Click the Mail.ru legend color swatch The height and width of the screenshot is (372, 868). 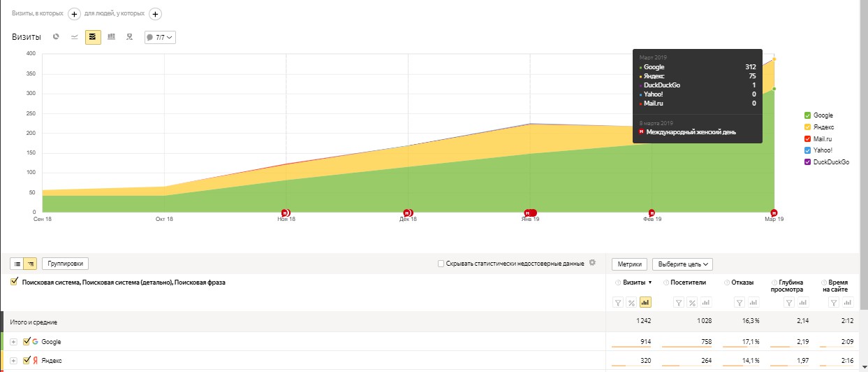coord(808,139)
